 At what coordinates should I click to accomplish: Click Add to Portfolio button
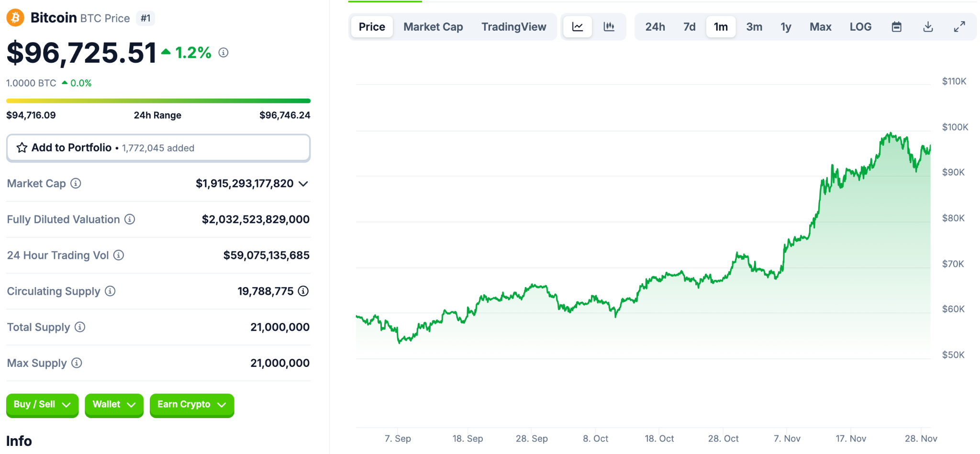coord(158,148)
